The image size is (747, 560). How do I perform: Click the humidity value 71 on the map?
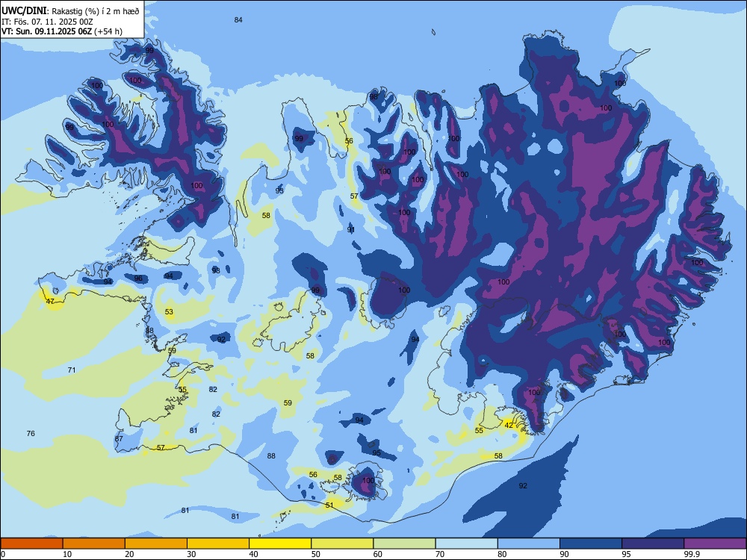72,370
